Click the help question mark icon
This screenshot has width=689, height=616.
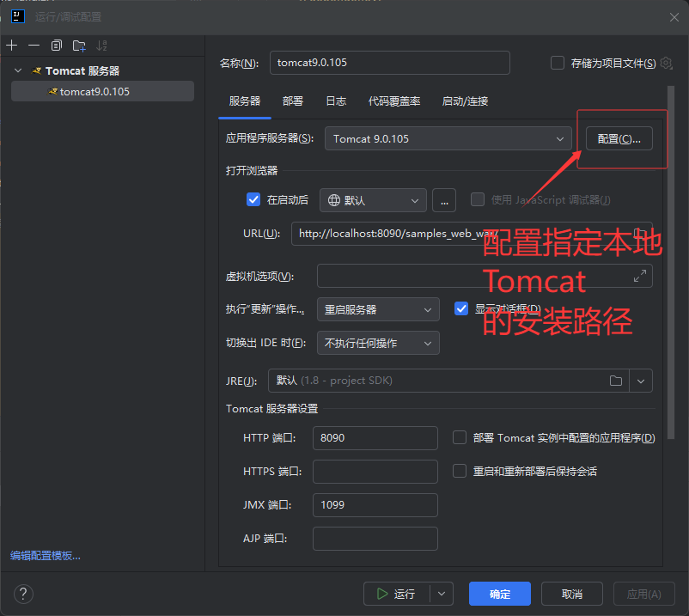coord(24,594)
